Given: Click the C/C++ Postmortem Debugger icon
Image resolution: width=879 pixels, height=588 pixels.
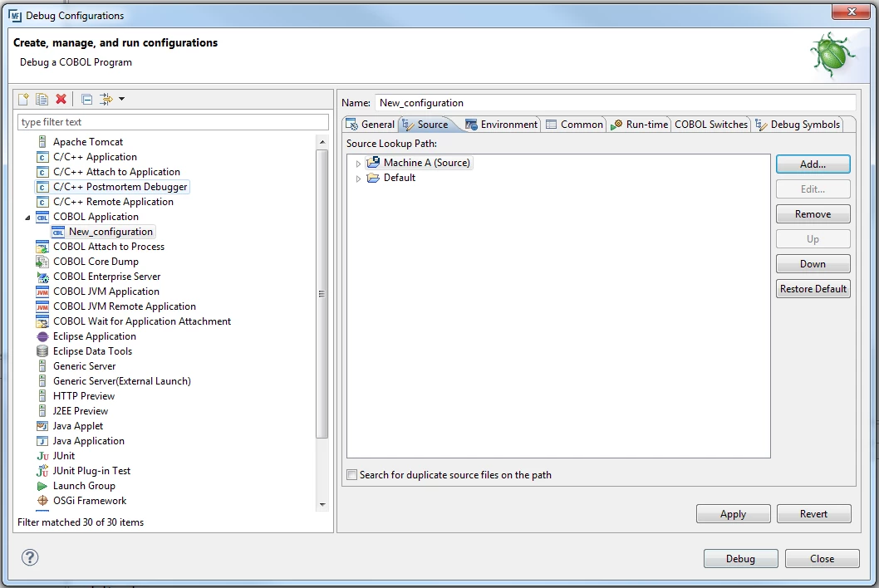Looking at the screenshot, I should click(x=42, y=187).
